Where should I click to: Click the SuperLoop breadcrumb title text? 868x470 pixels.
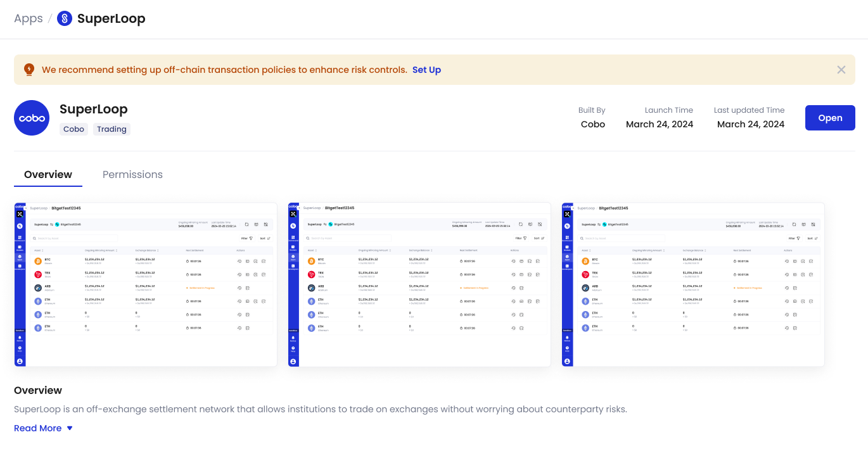tap(112, 18)
